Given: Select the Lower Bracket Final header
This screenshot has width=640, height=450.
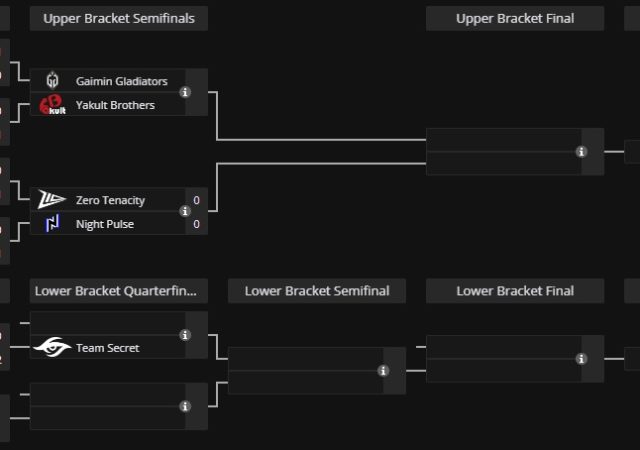Looking at the screenshot, I should coord(515,291).
